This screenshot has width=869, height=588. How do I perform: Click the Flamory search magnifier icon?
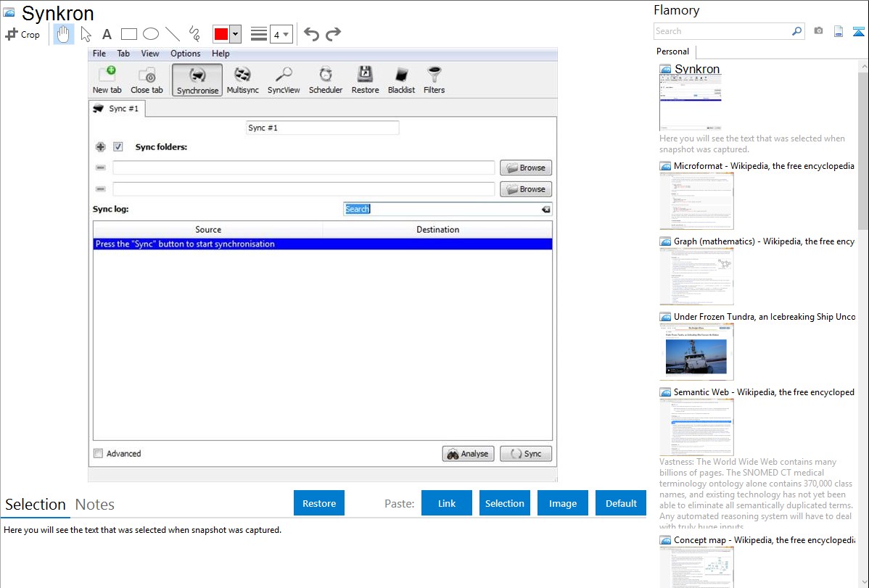coord(796,31)
